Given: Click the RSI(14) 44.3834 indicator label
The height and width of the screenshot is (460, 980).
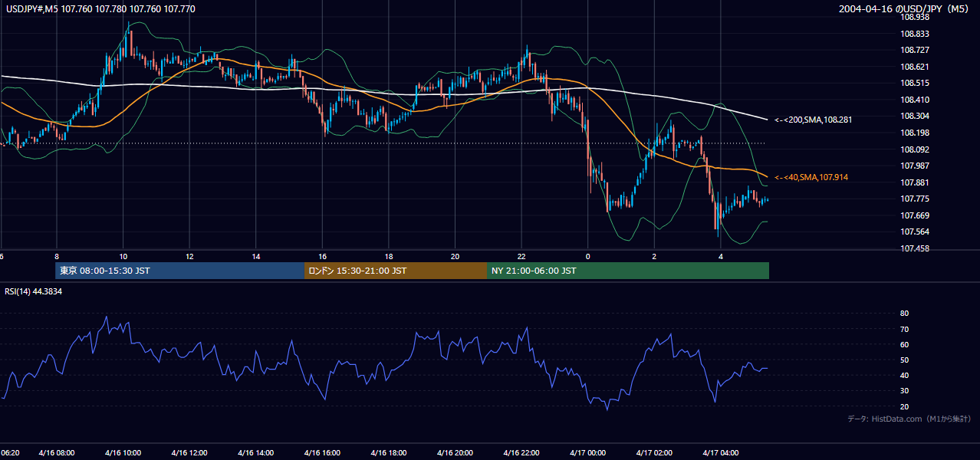Looking at the screenshot, I should tap(33, 291).
